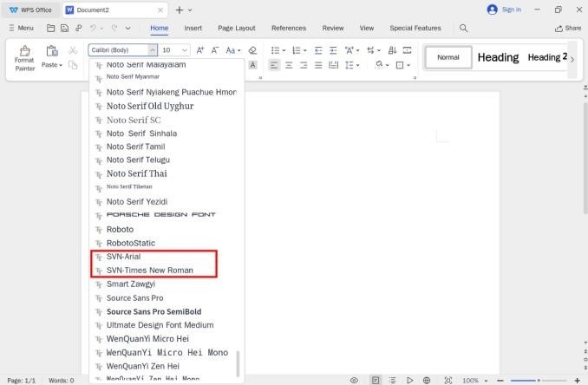Click the Undo arrow
This screenshot has width=588, height=385.
tap(93, 28)
